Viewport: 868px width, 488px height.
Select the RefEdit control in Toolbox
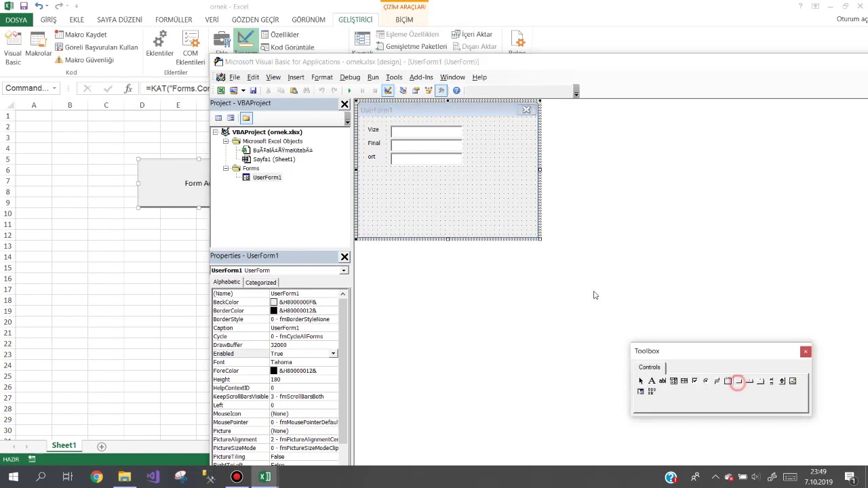(641, 391)
